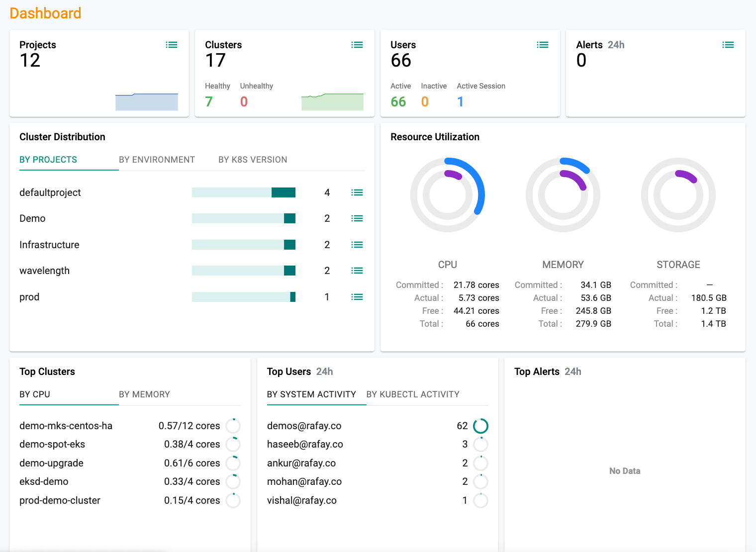Click demo-spot-eks CPU usage ring

point(233,444)
